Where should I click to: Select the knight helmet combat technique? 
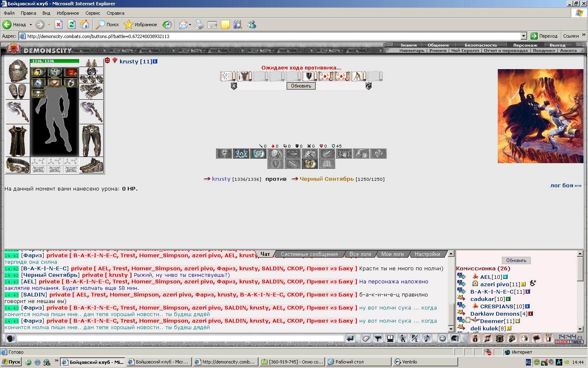224,154
